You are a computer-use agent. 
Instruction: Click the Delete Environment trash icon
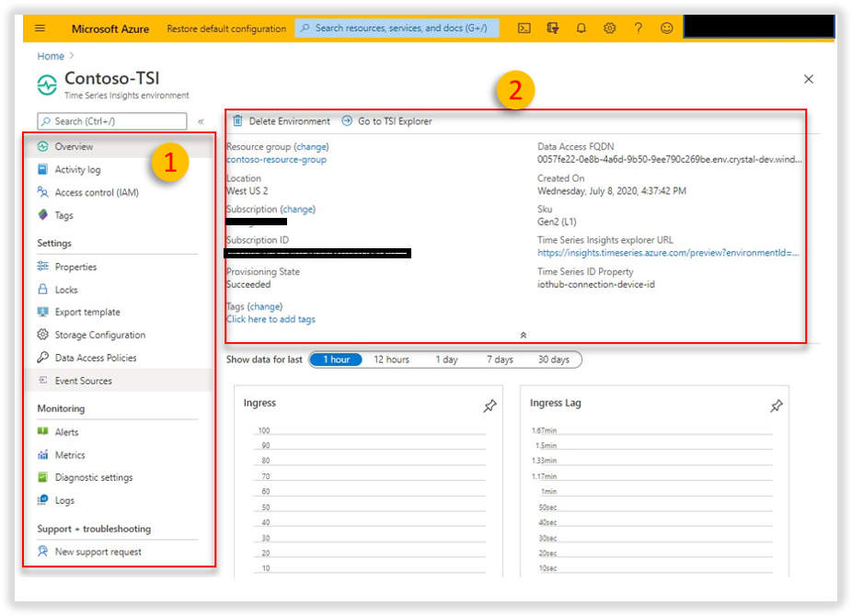tap(237, 120)
